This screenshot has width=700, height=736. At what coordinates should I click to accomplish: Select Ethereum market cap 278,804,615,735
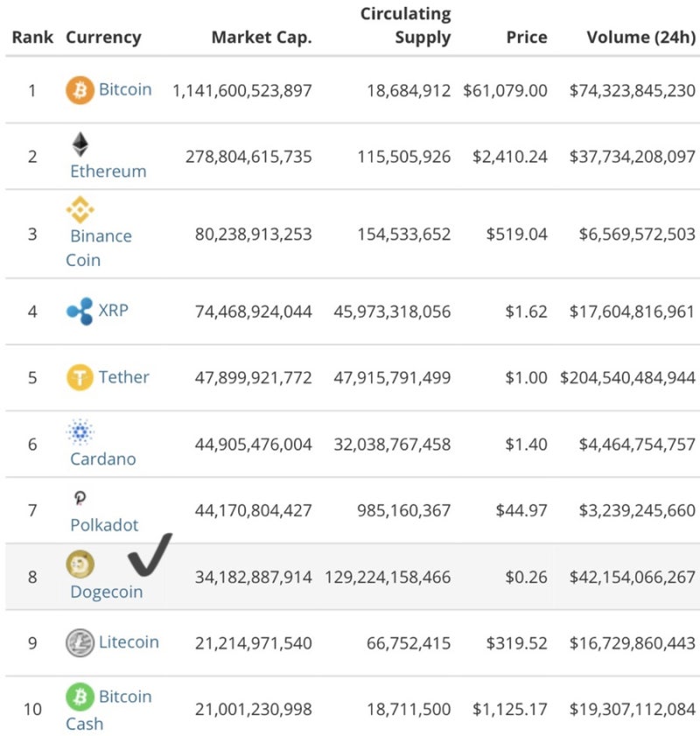248,157
